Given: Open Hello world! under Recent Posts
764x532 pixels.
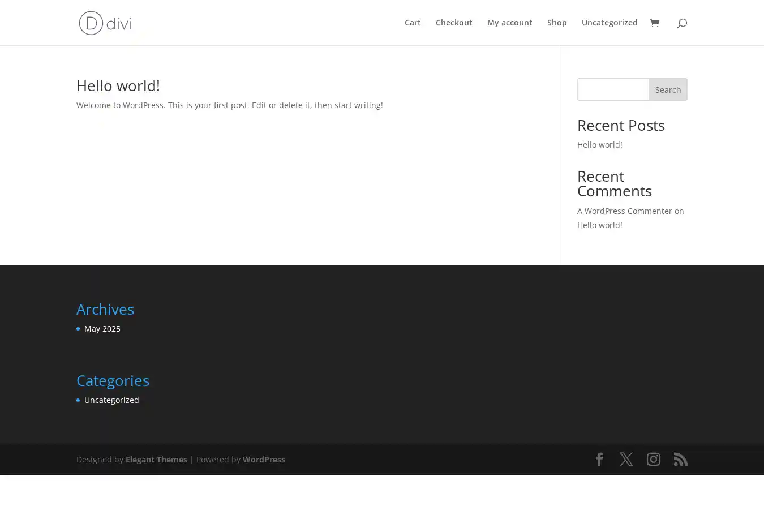Looking at the screenshot, I should click(599, 145).
